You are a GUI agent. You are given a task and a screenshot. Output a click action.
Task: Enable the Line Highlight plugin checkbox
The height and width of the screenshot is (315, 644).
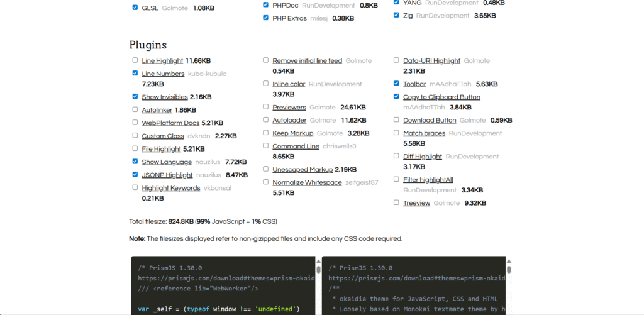tap(135, 60)
